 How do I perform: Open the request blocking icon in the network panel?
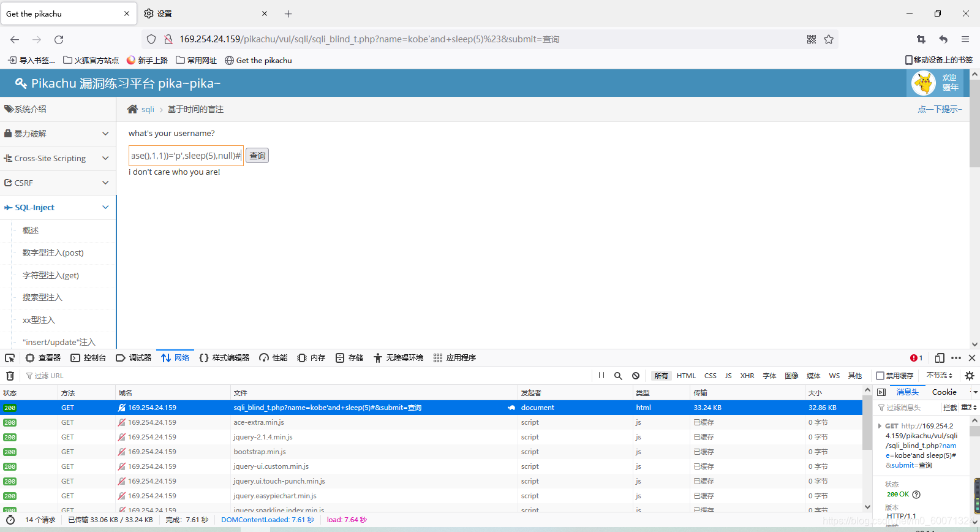pyautogui.click(x=636, y=376)
